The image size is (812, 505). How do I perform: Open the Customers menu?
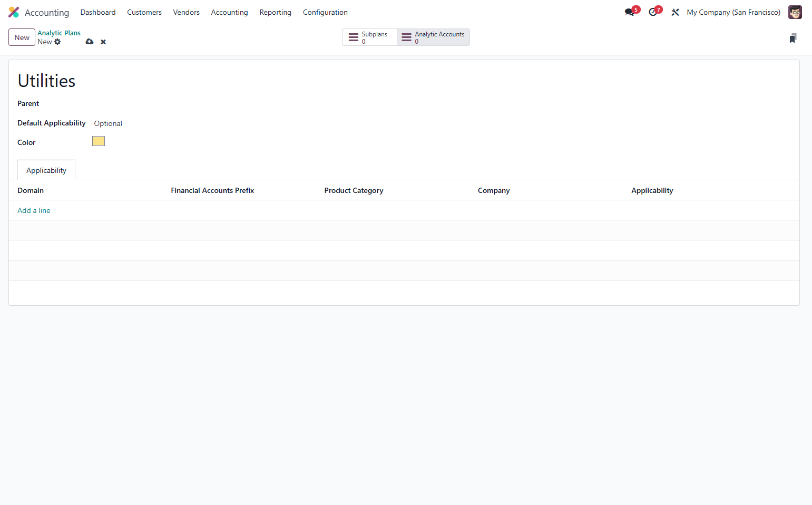click(x=144, y=12)
